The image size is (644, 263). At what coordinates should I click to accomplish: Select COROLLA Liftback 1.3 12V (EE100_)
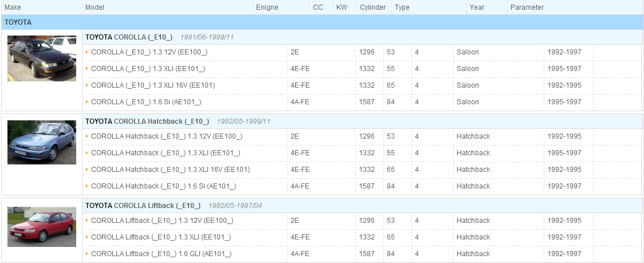coord(162,221)
